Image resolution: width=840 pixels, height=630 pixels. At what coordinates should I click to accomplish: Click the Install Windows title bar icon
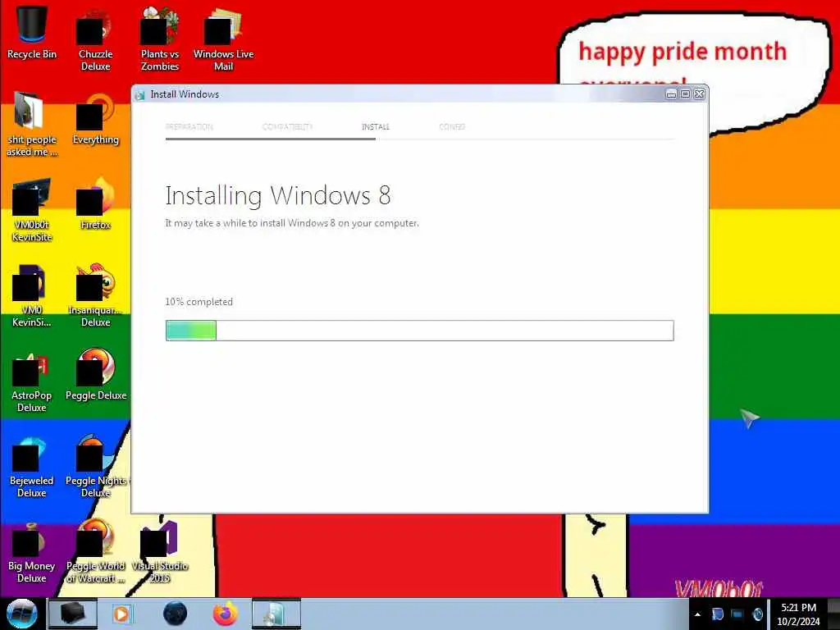140,95
